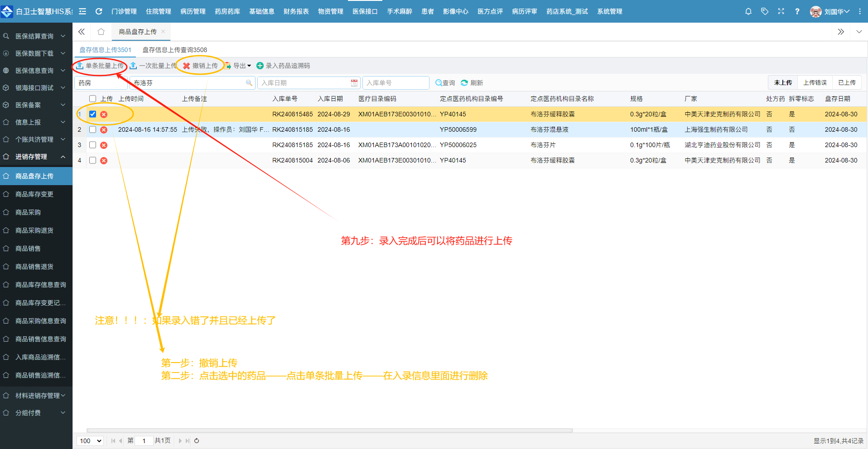Open the calendar picker for 入库日期
The width and height of the screenshot is (868, 449).
[354, 83]
